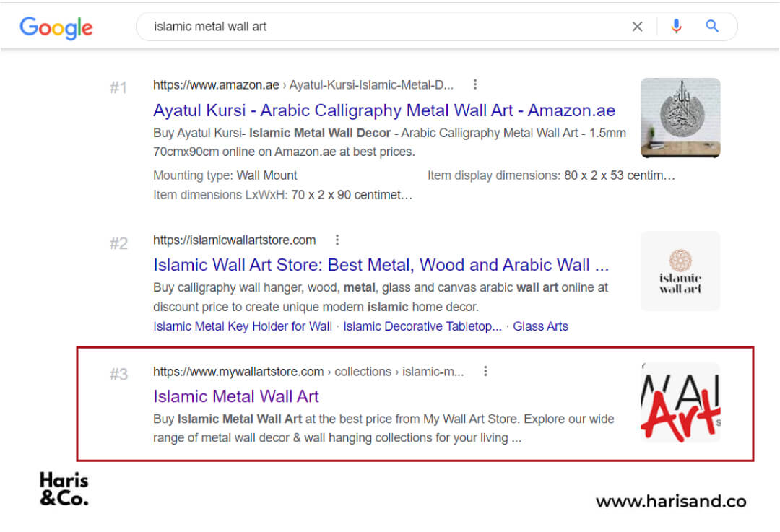The width and height of the screenshot is (780, 532).
Task: Click the Amazon snippet starting Buy Ayatul Kursi
Action: (x=389, y=142)
